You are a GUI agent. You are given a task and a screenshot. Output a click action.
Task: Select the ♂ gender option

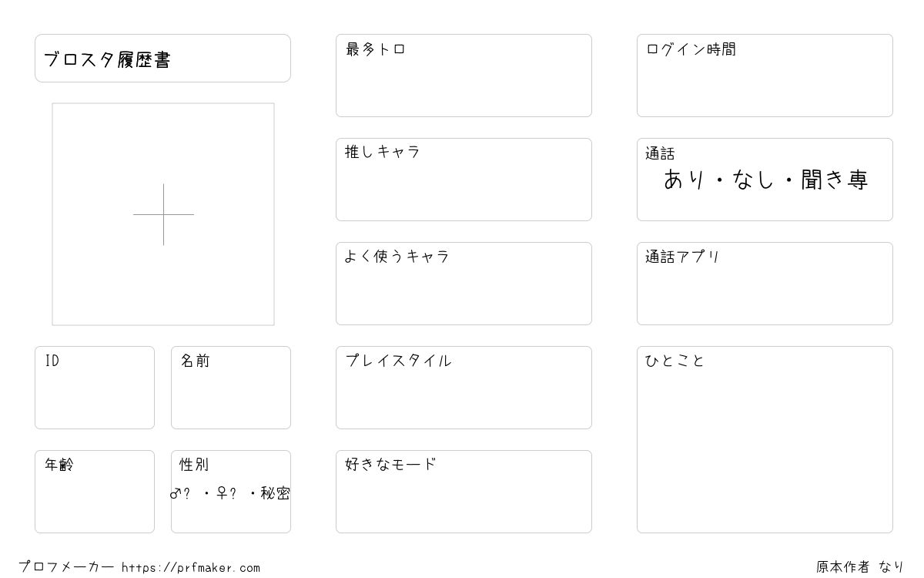pos(180,493)
